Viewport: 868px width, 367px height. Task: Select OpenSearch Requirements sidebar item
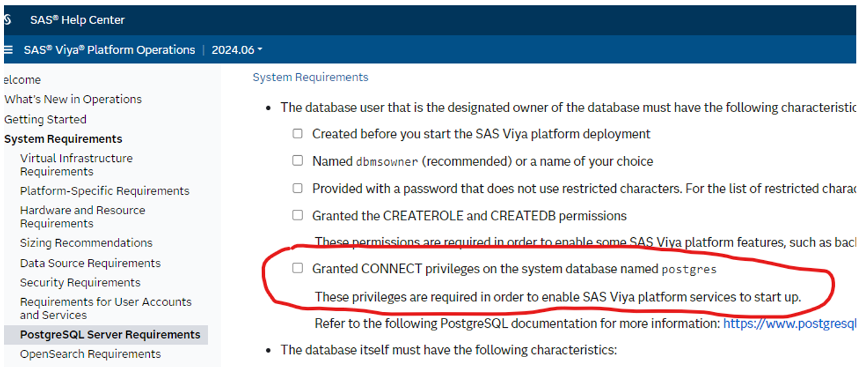pos(90,354)
